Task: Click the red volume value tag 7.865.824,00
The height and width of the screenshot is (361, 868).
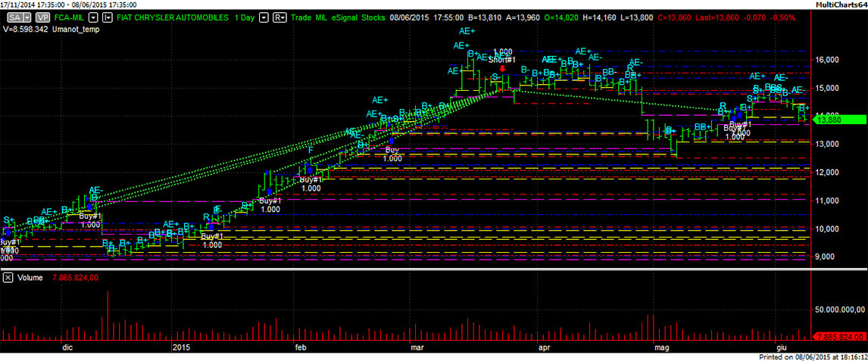Action: point(838,336)
